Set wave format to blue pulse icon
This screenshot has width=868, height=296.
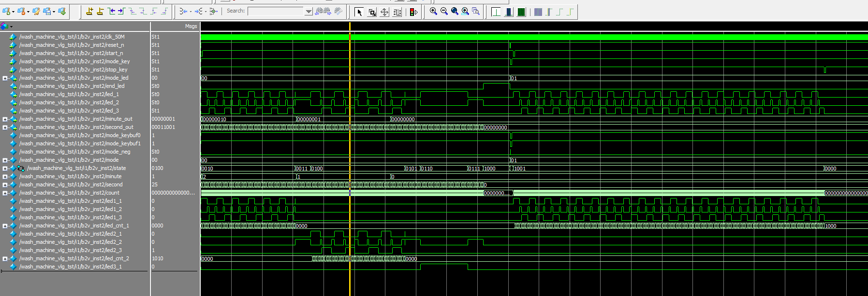point(509,12)
